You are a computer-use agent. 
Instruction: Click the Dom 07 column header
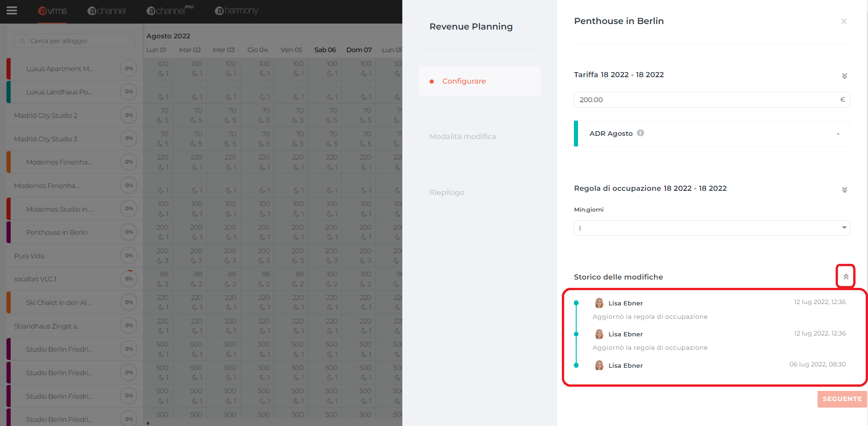click(359, 50)
